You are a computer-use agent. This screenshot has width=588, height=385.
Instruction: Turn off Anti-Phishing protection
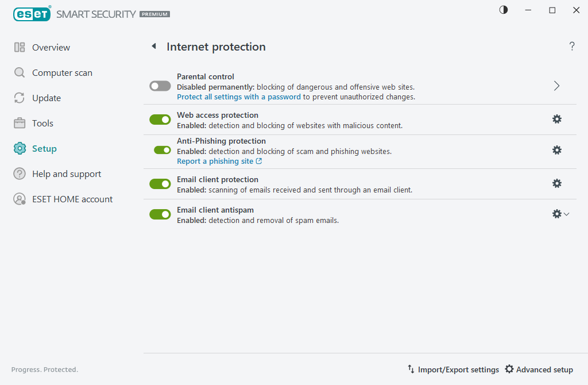(x=160, y=150)
